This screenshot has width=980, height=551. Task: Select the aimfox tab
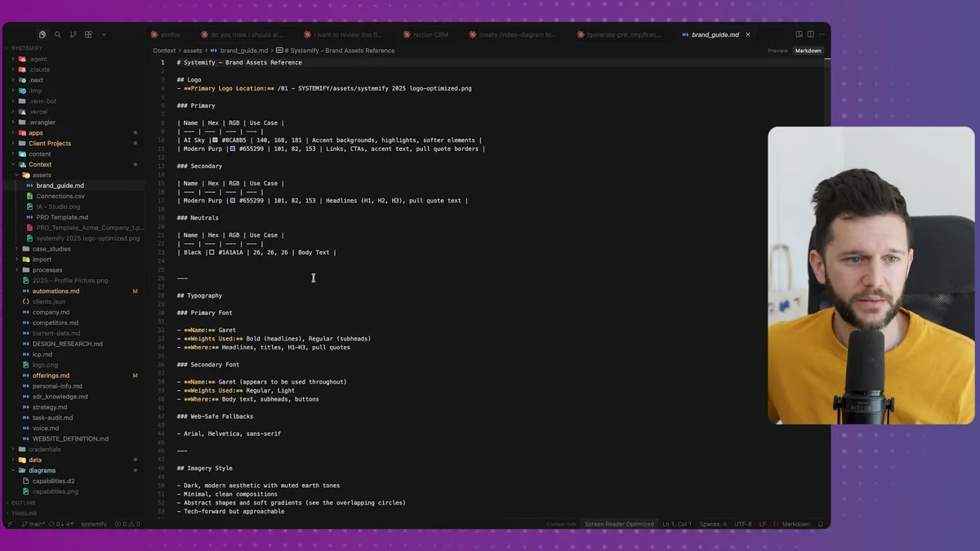(169, 33)
